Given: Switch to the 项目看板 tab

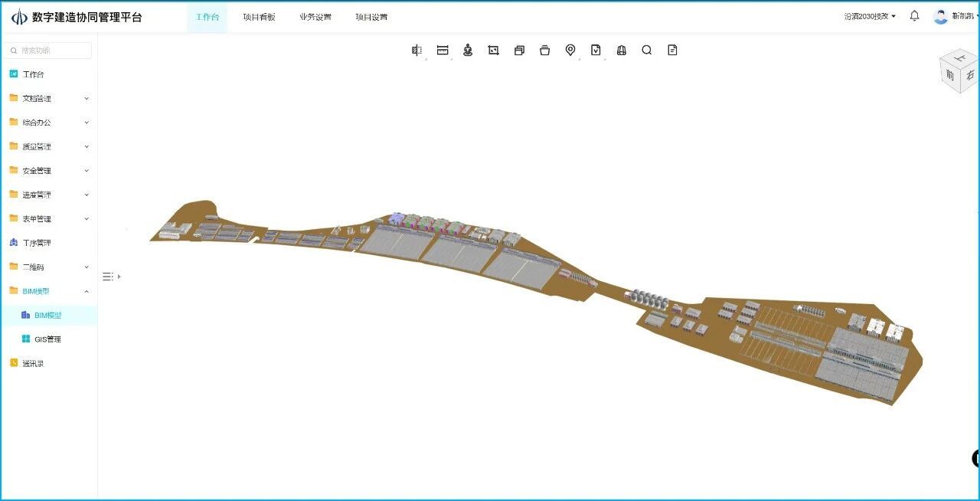Looking at the screenshot, I should click(259, 17).
